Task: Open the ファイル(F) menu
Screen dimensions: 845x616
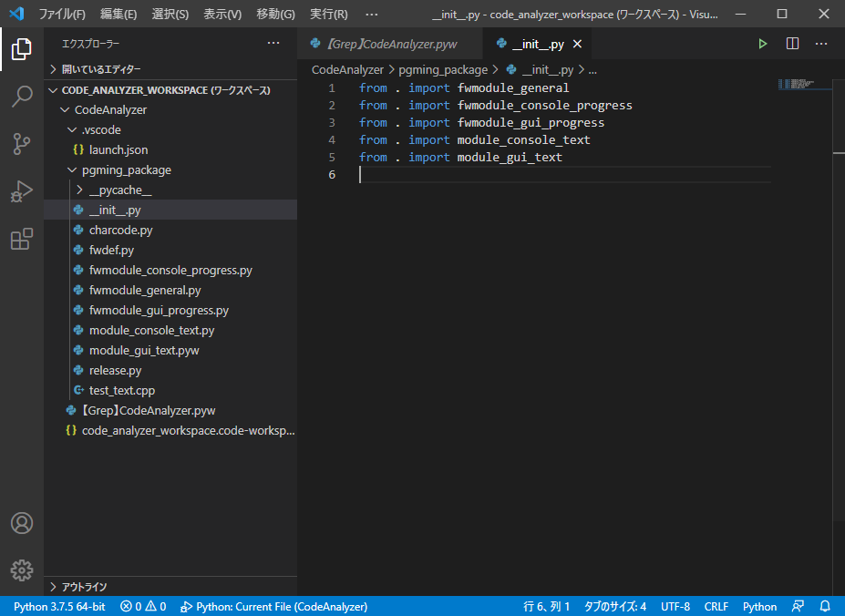Action: coord(62,14)
